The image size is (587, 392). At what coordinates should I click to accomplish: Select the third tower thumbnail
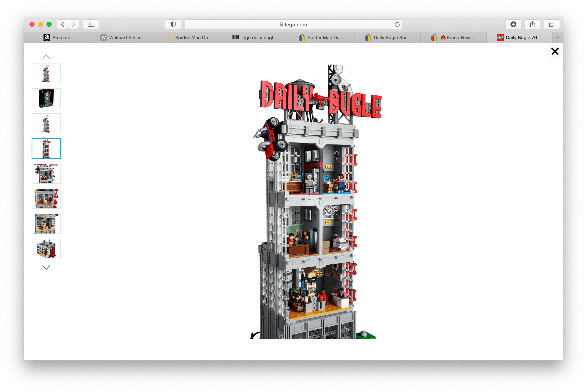[x=46, y=123]
